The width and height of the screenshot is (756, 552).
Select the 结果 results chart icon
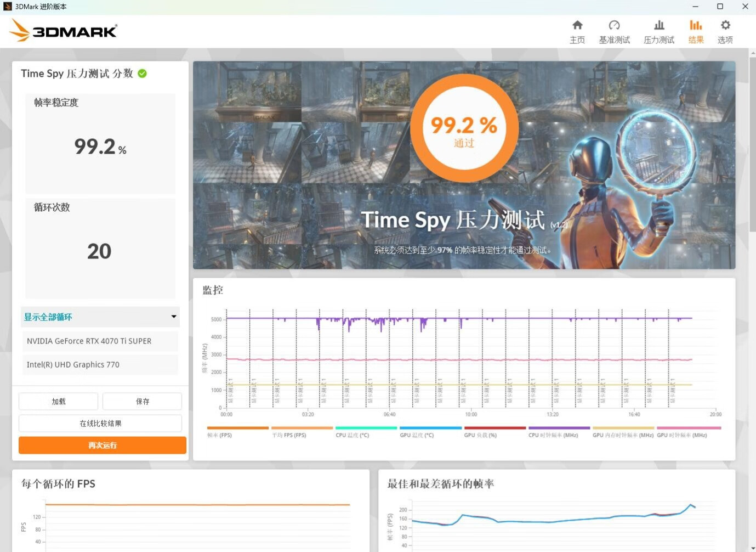(x=696, y=25)
